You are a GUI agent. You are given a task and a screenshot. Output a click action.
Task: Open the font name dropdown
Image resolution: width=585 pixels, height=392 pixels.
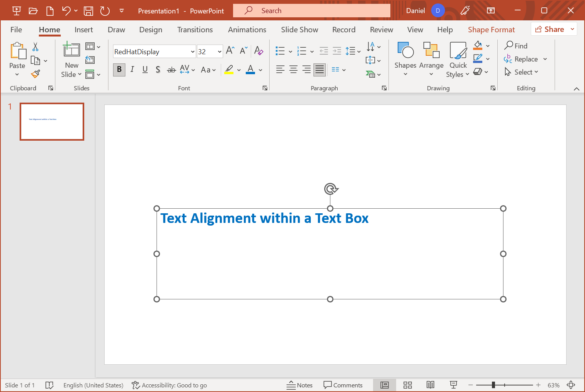tap(192, 51)
